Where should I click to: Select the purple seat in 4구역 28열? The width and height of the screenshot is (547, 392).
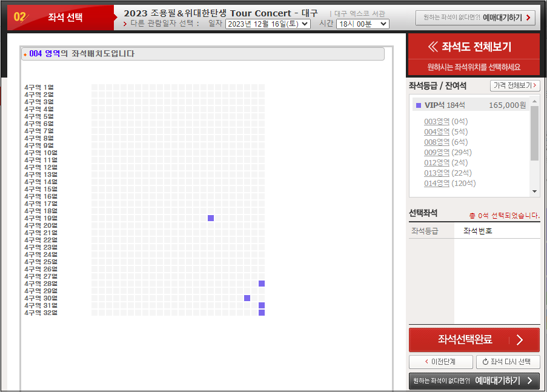[x=261, y=283]
